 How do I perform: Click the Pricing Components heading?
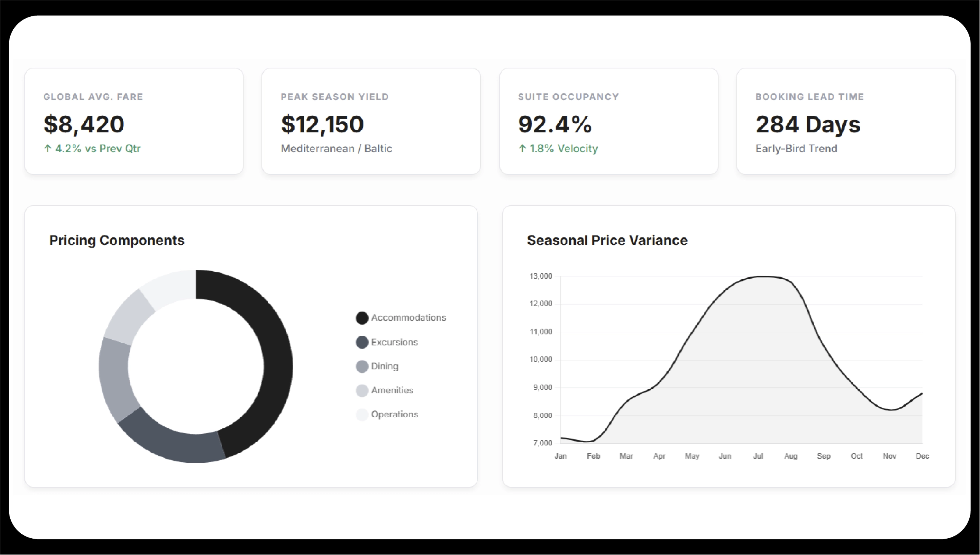point(116,240)
